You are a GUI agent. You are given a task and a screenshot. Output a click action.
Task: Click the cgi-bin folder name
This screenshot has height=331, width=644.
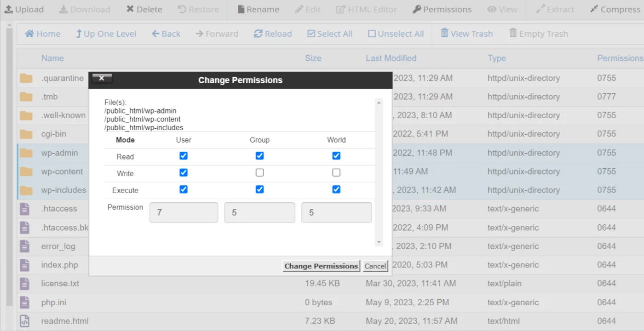pos(54,134)
